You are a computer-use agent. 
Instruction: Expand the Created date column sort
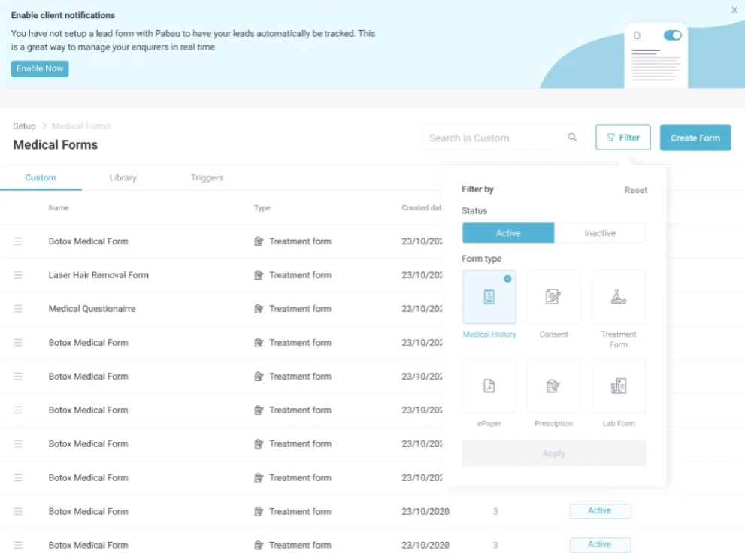[x=421, y=208]
